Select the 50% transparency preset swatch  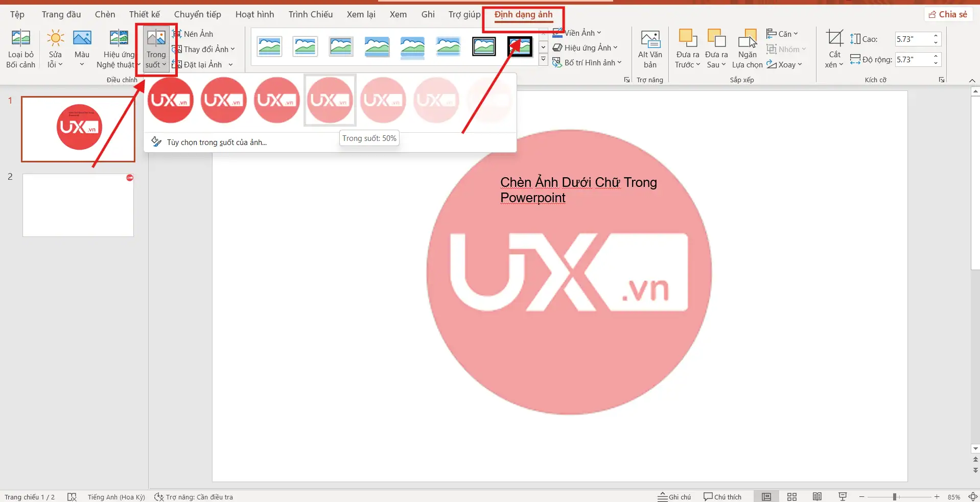pyautogui.click(x=330, y=100)
